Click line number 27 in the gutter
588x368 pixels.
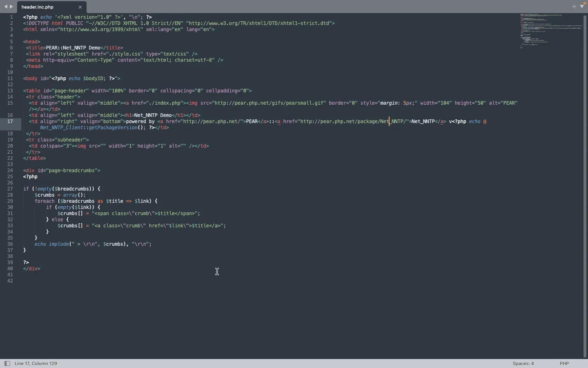point(10,189)
